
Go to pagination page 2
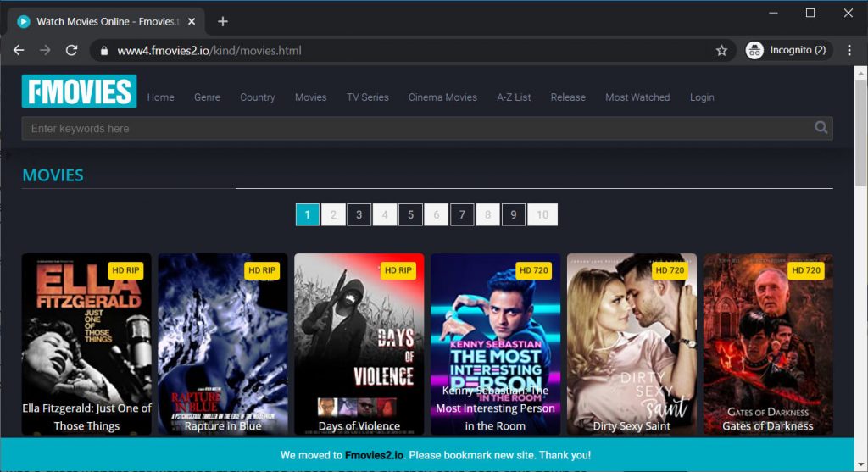click(333, 214)
